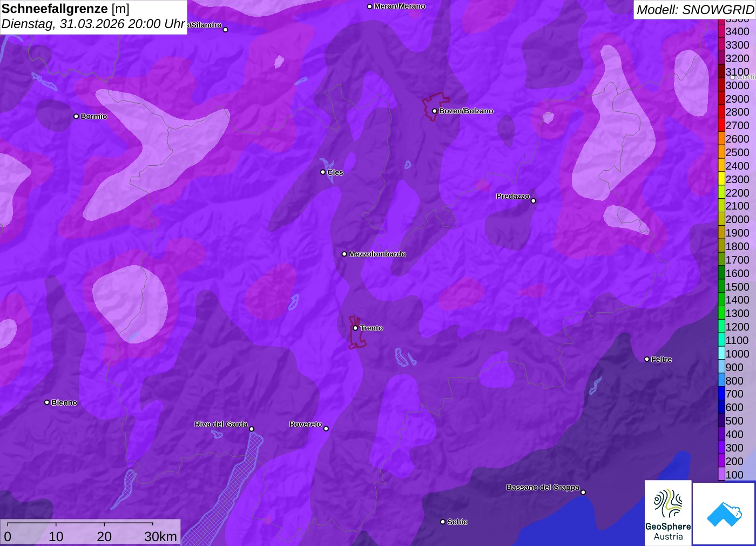Click the 3400 legend value

[x=737, y=31]
